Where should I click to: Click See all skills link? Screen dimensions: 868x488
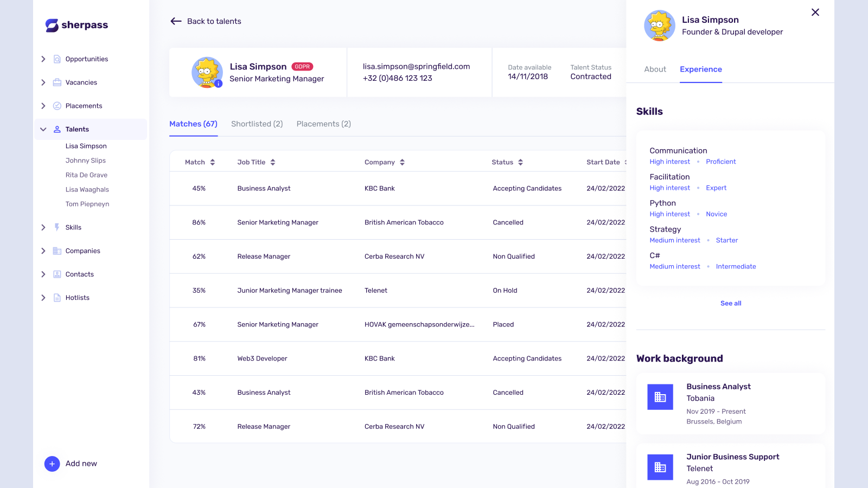[731, 304]
